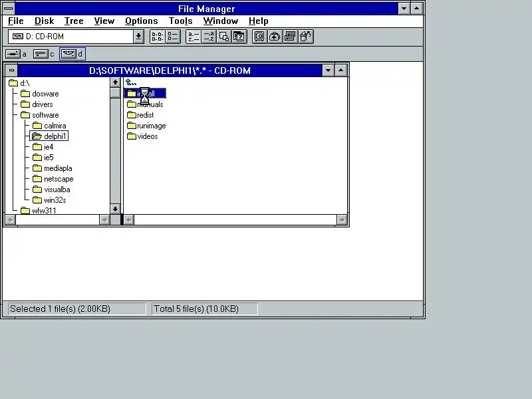Minimize the D:\SOFTWARE\DELPHI1 child window
The height and width of the screenshot is (399, 532).
(328, 70)
